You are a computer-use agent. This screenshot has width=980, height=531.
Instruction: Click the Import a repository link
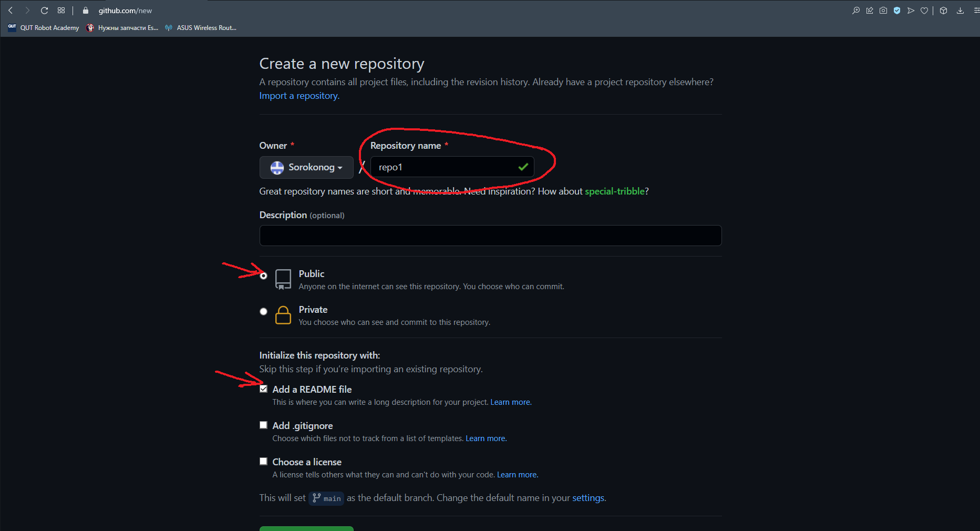point(299,96)
